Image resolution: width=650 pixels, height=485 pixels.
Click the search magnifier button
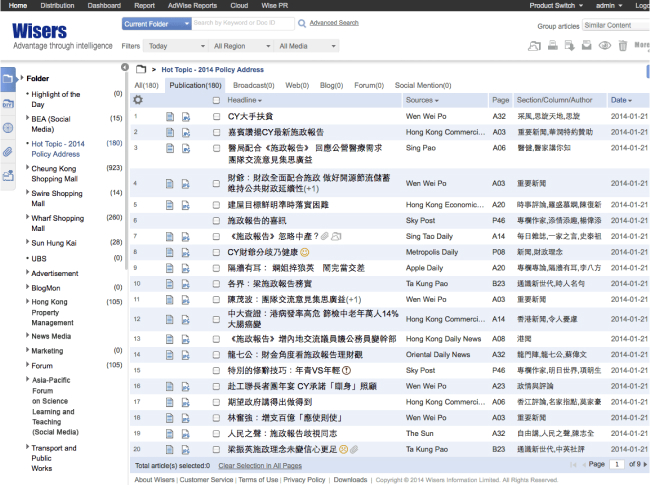point(301,23)
